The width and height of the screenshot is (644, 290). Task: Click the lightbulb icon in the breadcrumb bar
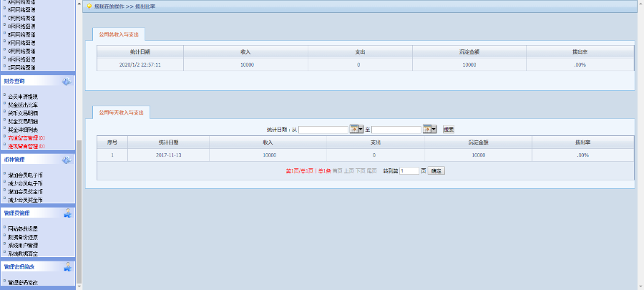[x=88, y=6]
